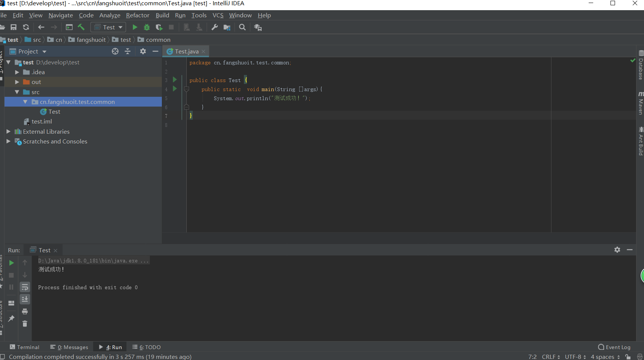Screen dimensions: 644x360
Task: Clear all console output with trash icon
Action: tap(25, 323)
